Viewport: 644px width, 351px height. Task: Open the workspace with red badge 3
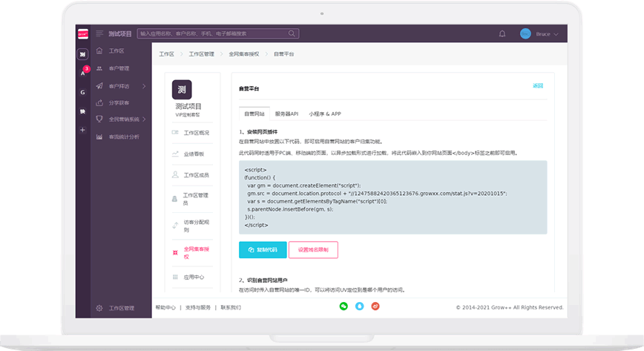[x=83, y=73]
